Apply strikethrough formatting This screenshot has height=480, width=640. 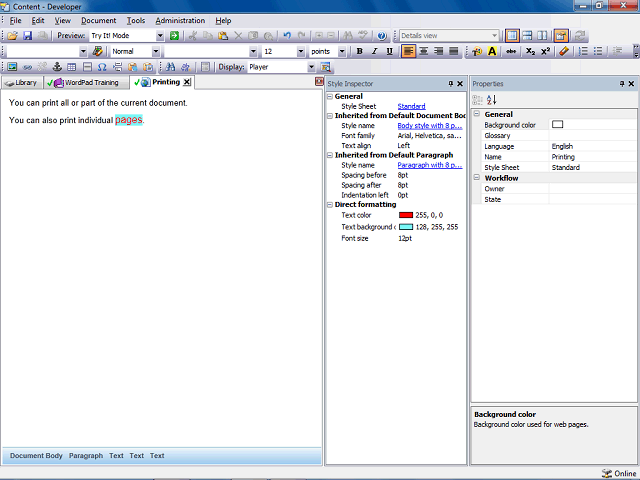(511, 51)
